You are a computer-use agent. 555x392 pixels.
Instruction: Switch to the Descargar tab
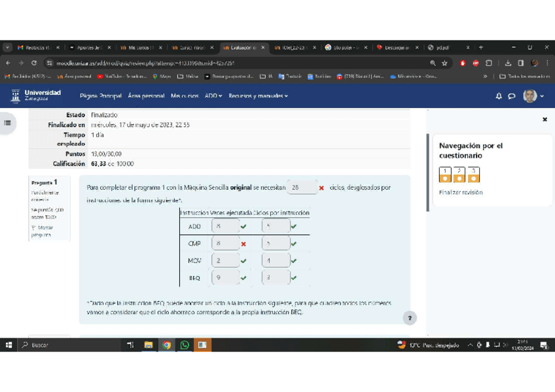[397, 47]
